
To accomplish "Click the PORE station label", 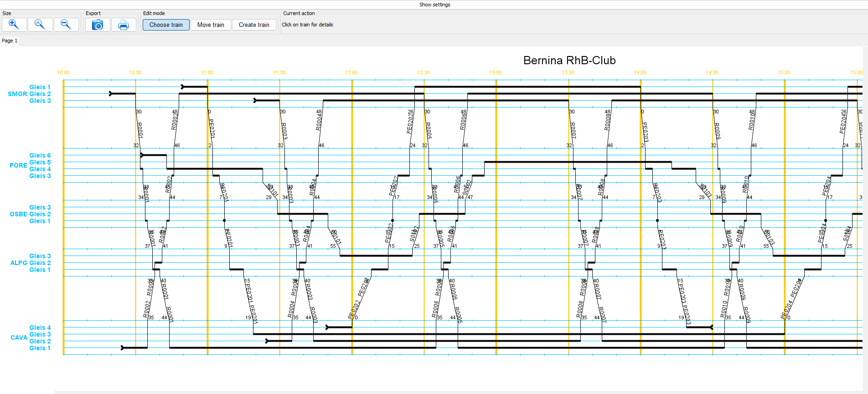I will (18, 165).
